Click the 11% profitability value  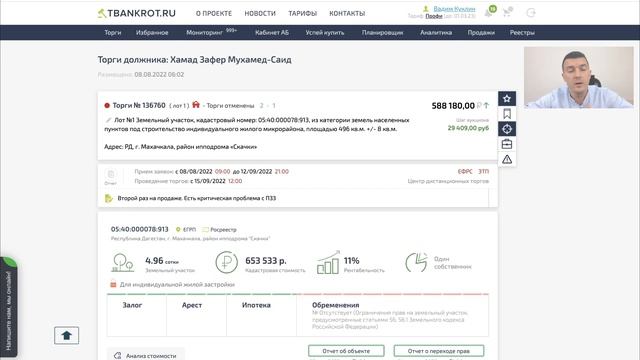coord(351,260)
